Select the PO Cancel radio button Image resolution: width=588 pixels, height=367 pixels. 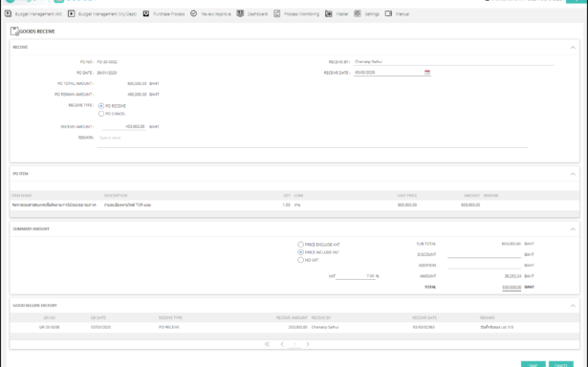(x=101, y=114)
